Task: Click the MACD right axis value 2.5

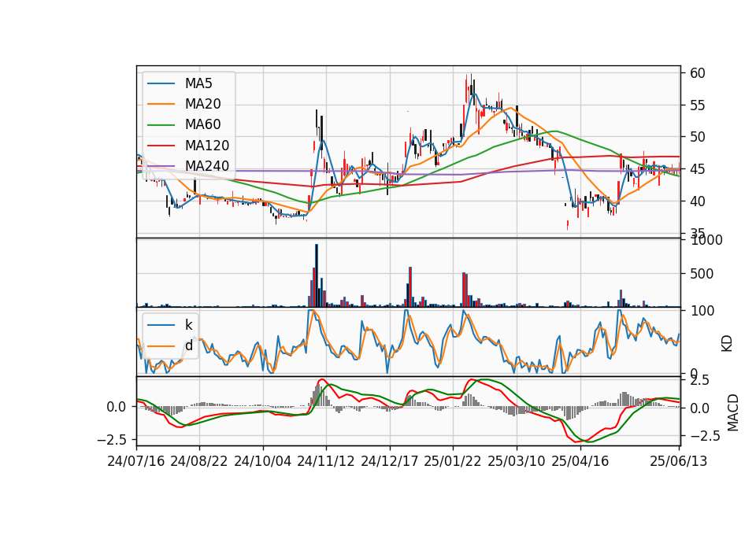Action: [700, 381]
